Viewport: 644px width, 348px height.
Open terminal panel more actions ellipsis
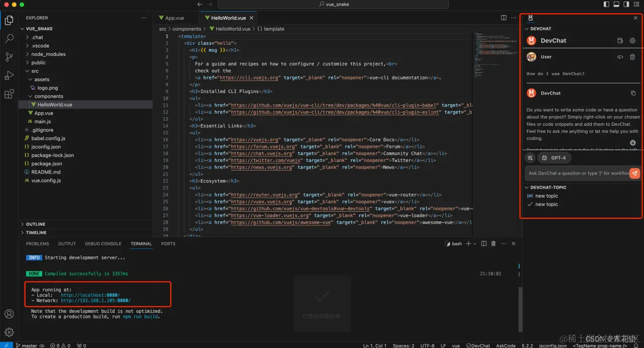click(503, 243)
